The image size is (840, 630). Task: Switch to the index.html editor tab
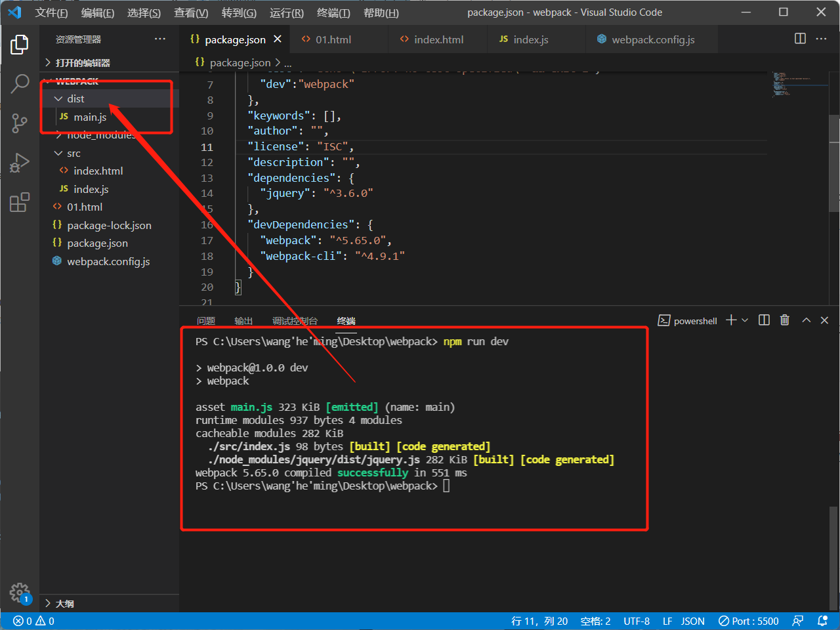point(438,39)
